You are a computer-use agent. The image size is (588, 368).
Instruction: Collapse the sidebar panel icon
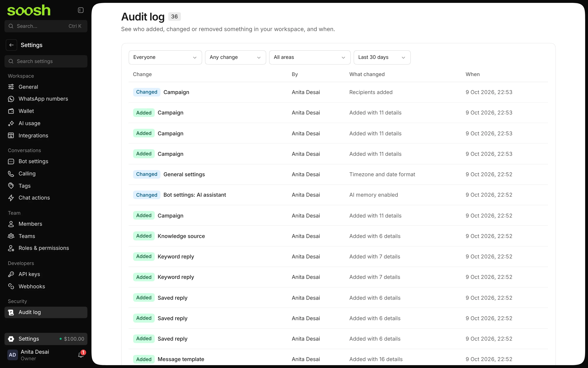(81, 10)
